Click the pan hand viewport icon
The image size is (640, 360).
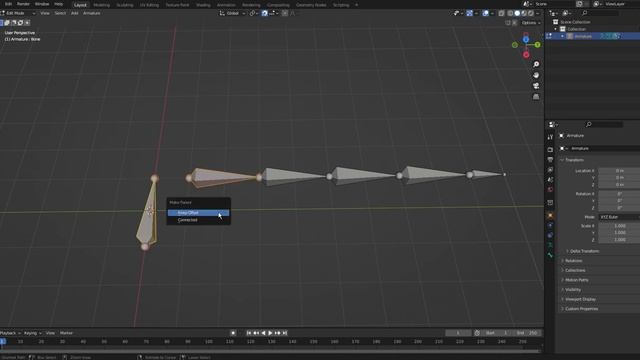coord(536,75)
